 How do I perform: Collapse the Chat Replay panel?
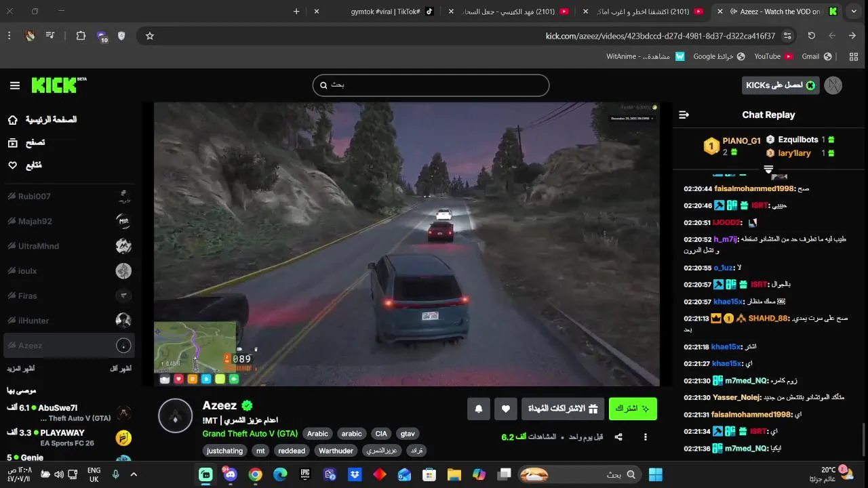point(684,115)
